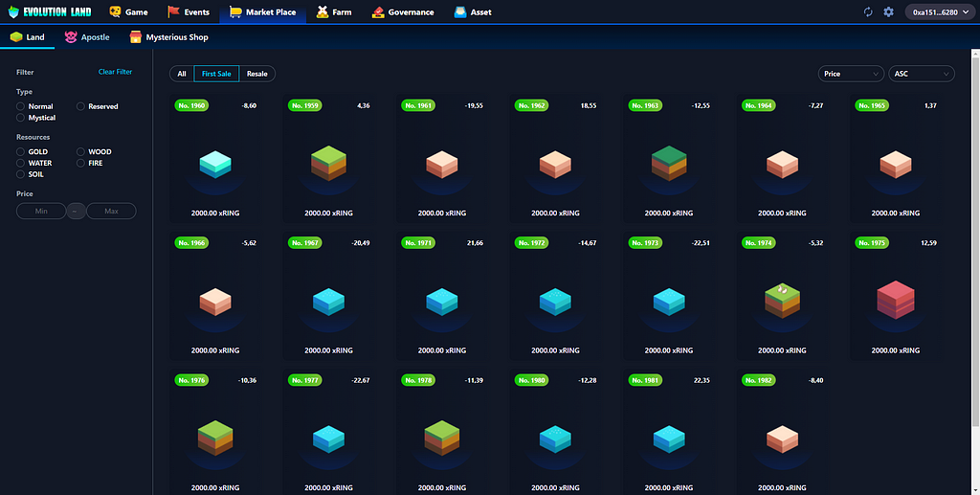Open the ASC order dropdown
980x495 pixels.
(922, 74)
